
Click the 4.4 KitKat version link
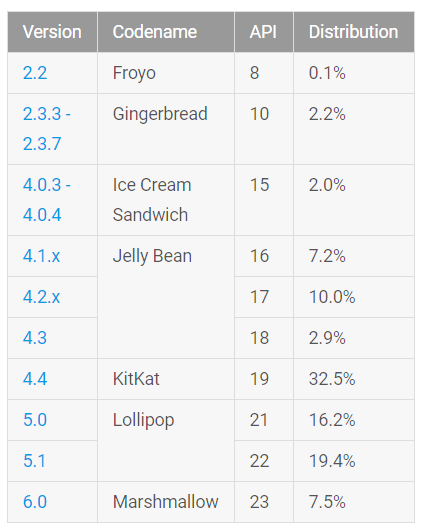pos(35,379)
